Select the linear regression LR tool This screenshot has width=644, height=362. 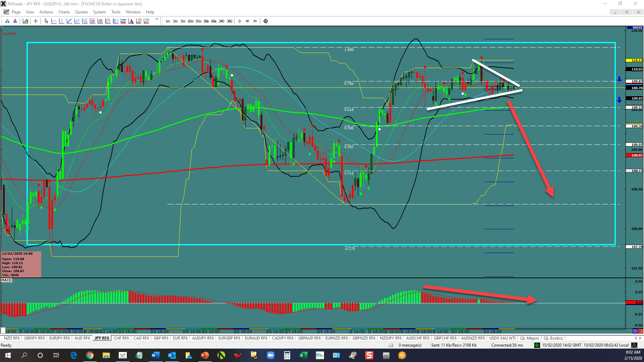85,21
